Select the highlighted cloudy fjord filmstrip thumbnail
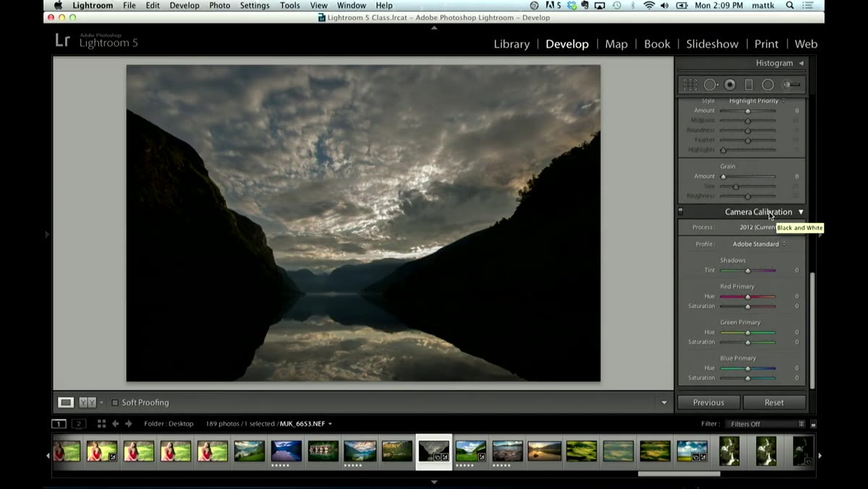The image size is (868, 489). (x=434, y=451)
